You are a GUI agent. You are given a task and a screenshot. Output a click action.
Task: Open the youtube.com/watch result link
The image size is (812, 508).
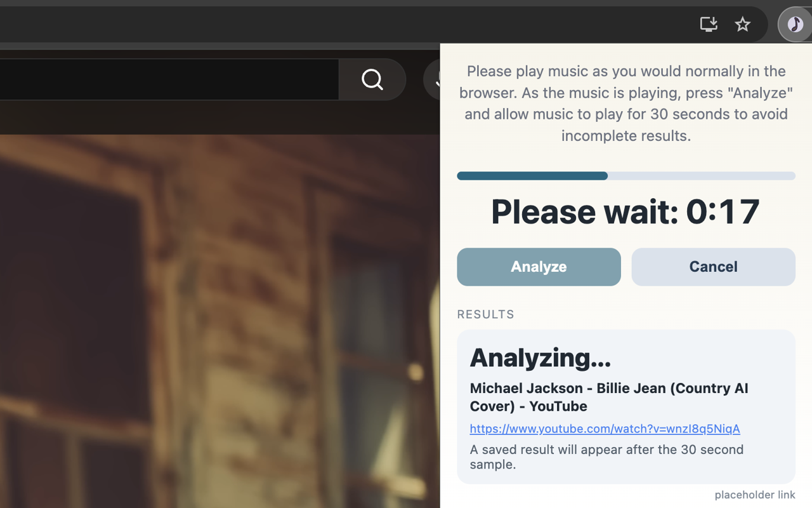pyautogui.click(x=605, y=429)
